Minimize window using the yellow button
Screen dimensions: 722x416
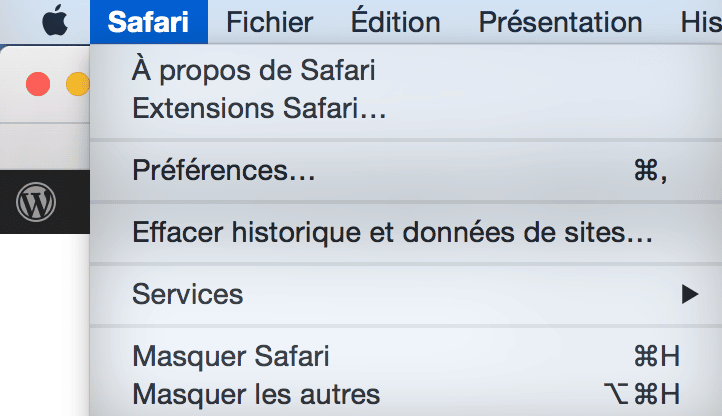tap(77, 84)
